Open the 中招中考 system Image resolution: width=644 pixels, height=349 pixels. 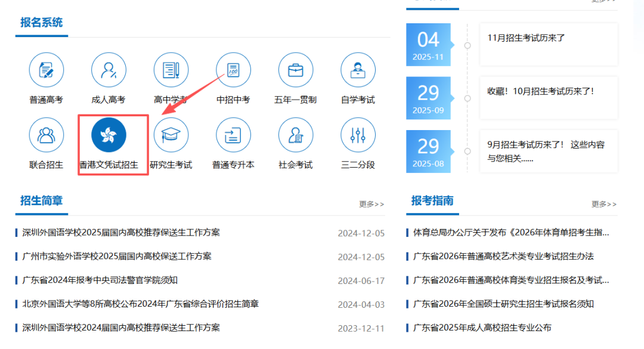[x=233, y=70]
